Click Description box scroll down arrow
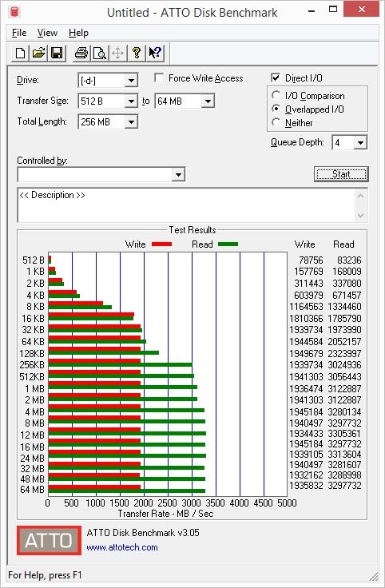 (360, 215)
